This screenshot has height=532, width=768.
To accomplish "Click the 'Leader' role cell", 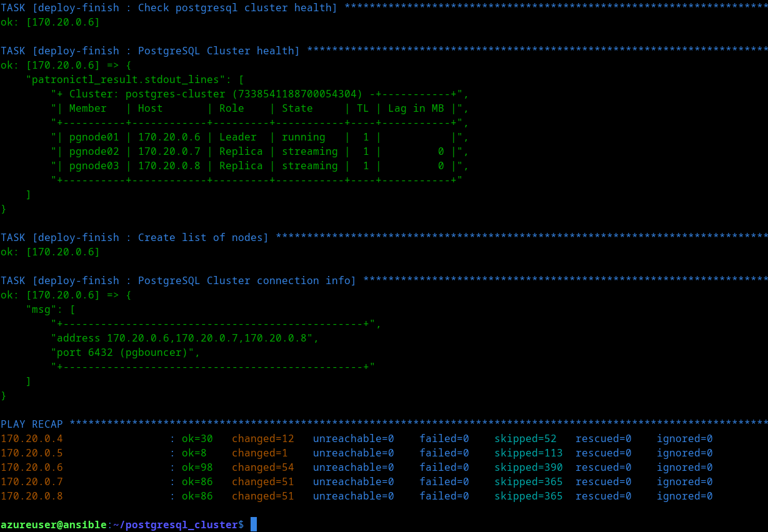I will pyautogui.click(x=238, y=137).
